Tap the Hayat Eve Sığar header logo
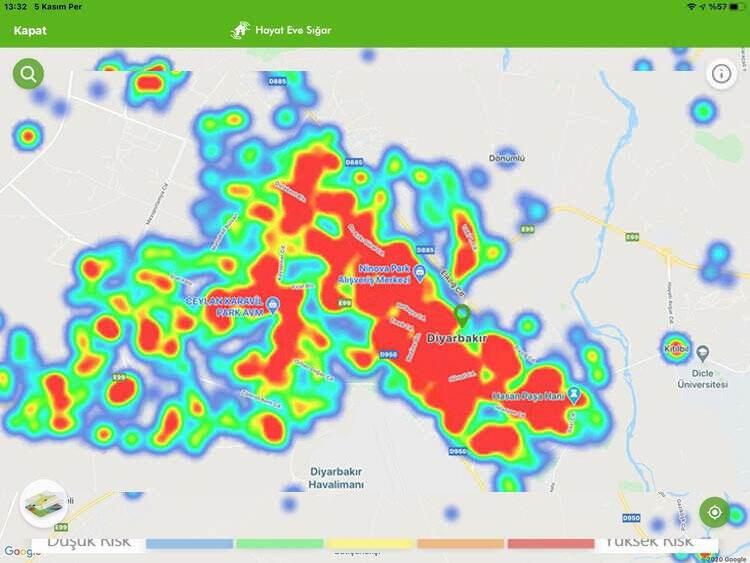This screenshot has height=563, width=750. tap(281, 30)
